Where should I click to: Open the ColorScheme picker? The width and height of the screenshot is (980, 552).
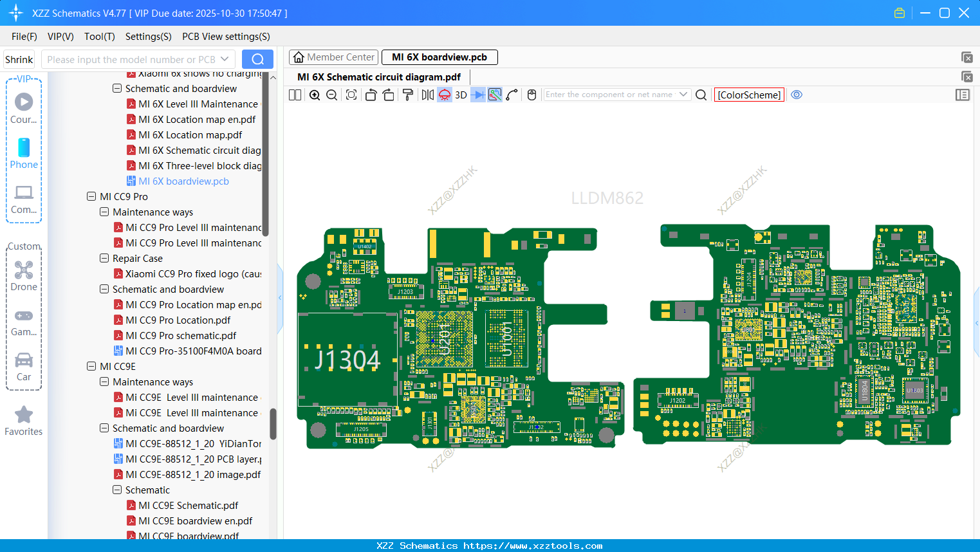(x=749, y=95)
